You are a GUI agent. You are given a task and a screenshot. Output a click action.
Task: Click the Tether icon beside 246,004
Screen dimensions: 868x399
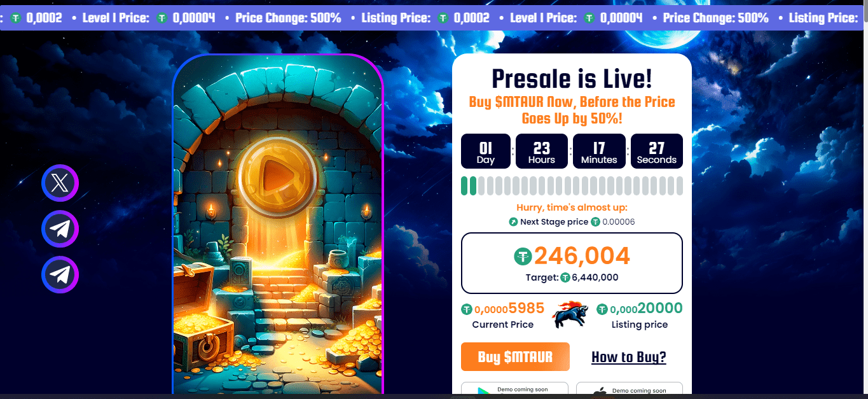click(x=523, y=256)
